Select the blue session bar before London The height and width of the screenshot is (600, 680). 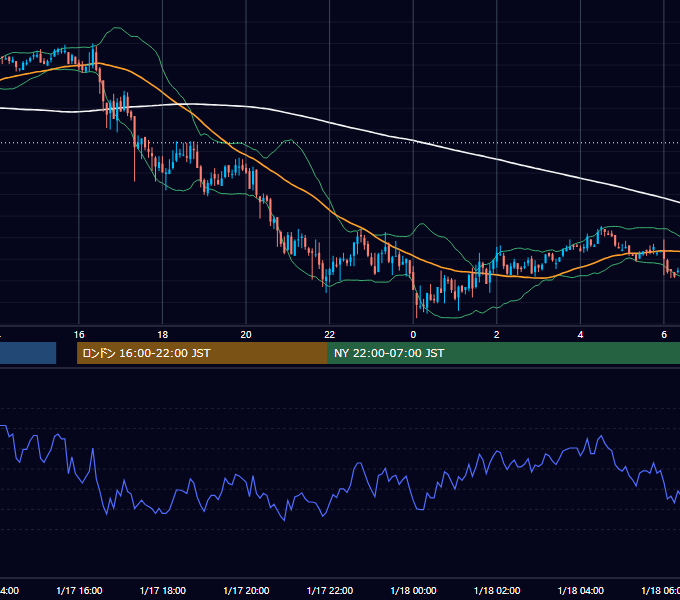click(x=28, y=353)
